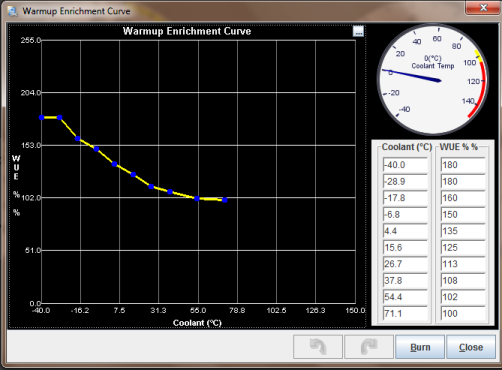Burn the curve to the controller
Image resolution: width=502 pixels, height=370 pixels.
point(420,347)
